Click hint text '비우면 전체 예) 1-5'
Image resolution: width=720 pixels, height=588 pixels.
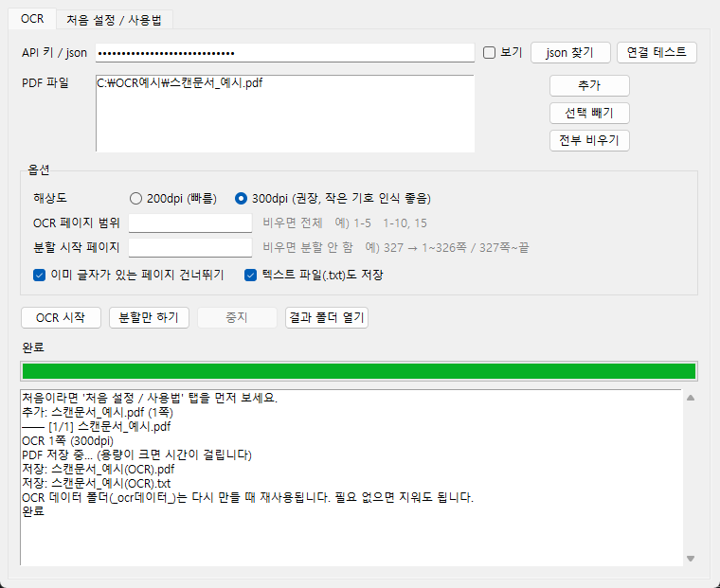click(345, 223)
